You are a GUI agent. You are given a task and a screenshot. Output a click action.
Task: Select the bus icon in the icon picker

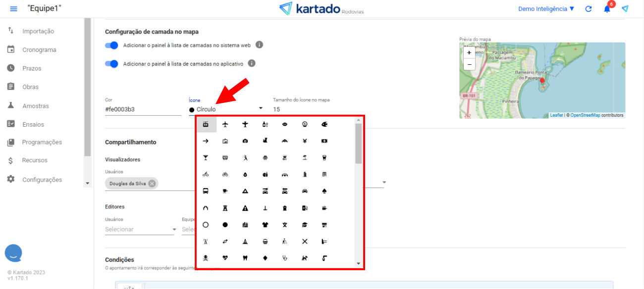206,191
